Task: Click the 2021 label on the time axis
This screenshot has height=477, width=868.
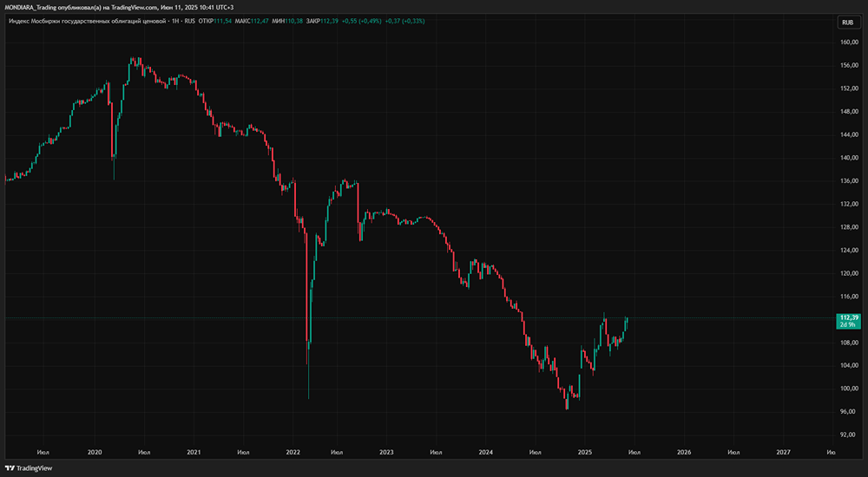Action: tap(194, 452)
